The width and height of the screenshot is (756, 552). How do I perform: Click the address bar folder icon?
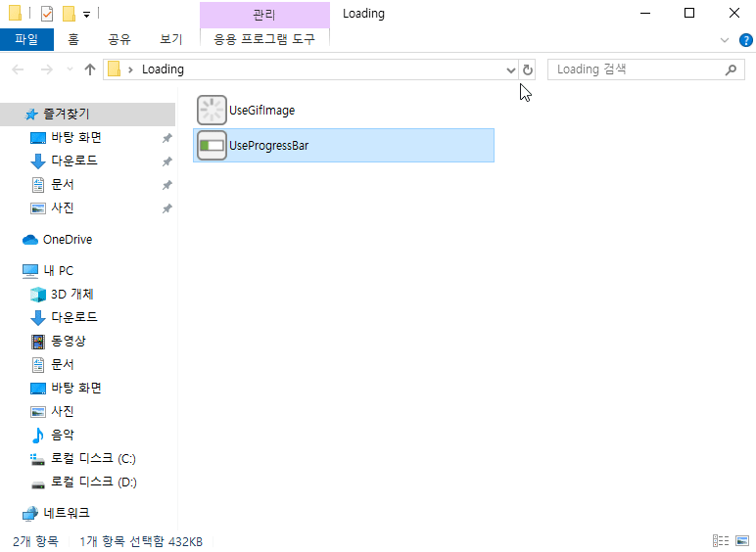[115, 69]
